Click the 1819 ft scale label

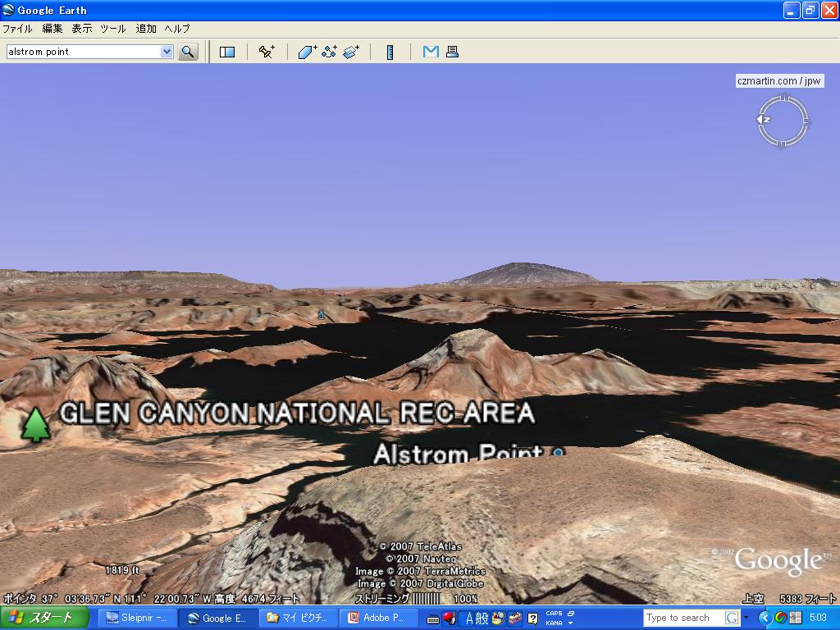pos(122,570)
